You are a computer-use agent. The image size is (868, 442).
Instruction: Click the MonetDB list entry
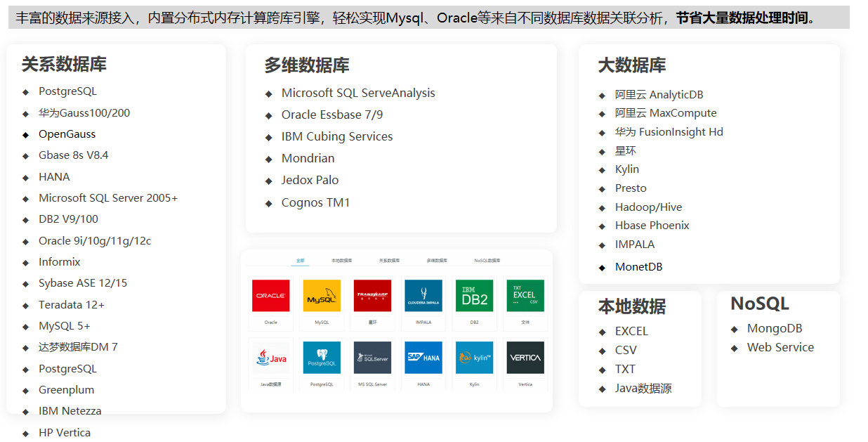tap(639, 267)
